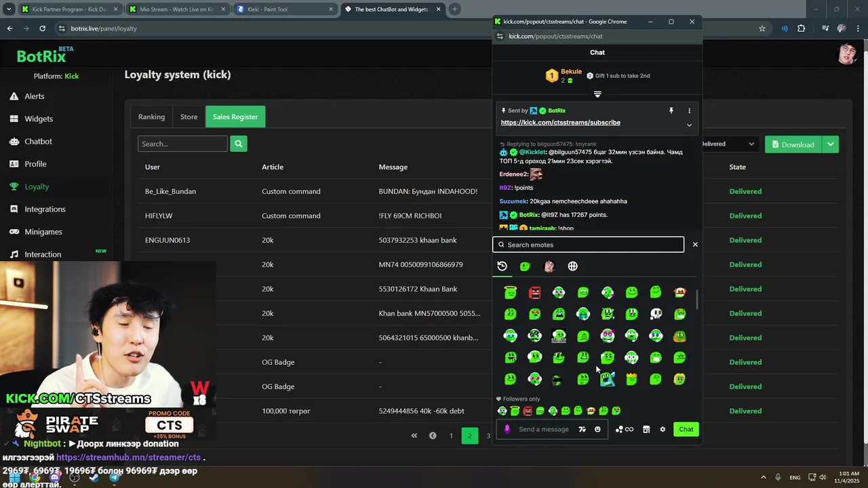Bookmark this page star icon
This screenshot has width=868, height=488.
coord(762,28)
